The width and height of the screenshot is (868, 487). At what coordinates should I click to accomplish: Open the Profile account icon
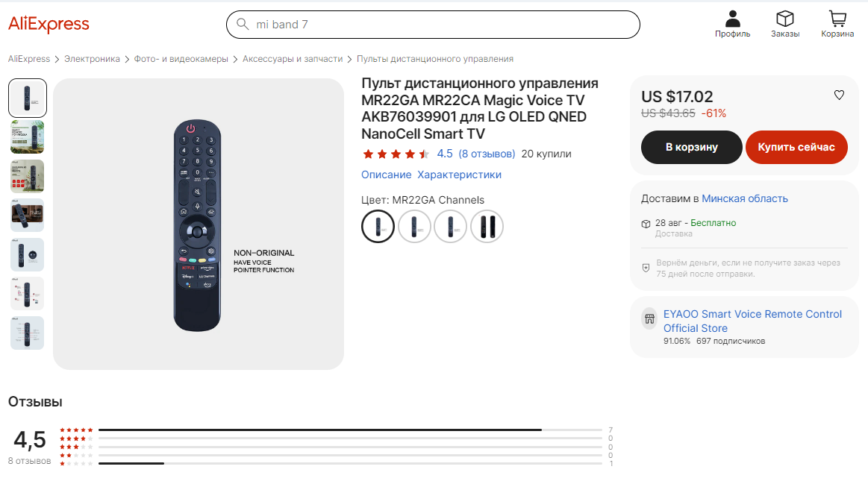[732, 19]
